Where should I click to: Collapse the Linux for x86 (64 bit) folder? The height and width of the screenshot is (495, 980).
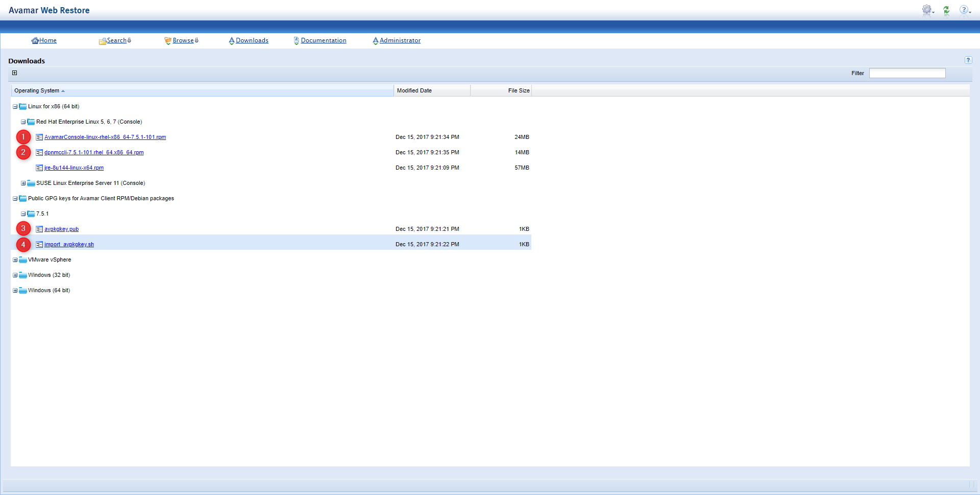(x=15, y=107)
